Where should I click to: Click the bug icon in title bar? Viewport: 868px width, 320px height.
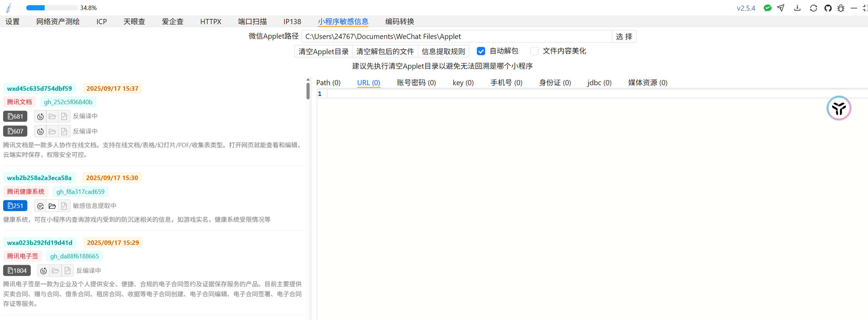click(x=841, y=8)
